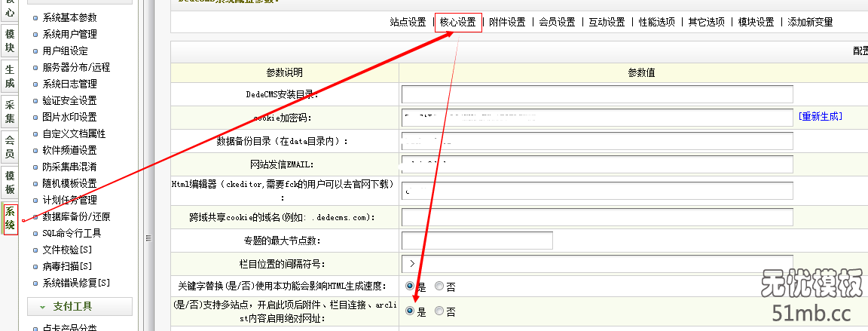Click the 专题的最大节点数 input field
Image resolution: width=868 pixels, height=331 pixels.
tap(477, 241)
